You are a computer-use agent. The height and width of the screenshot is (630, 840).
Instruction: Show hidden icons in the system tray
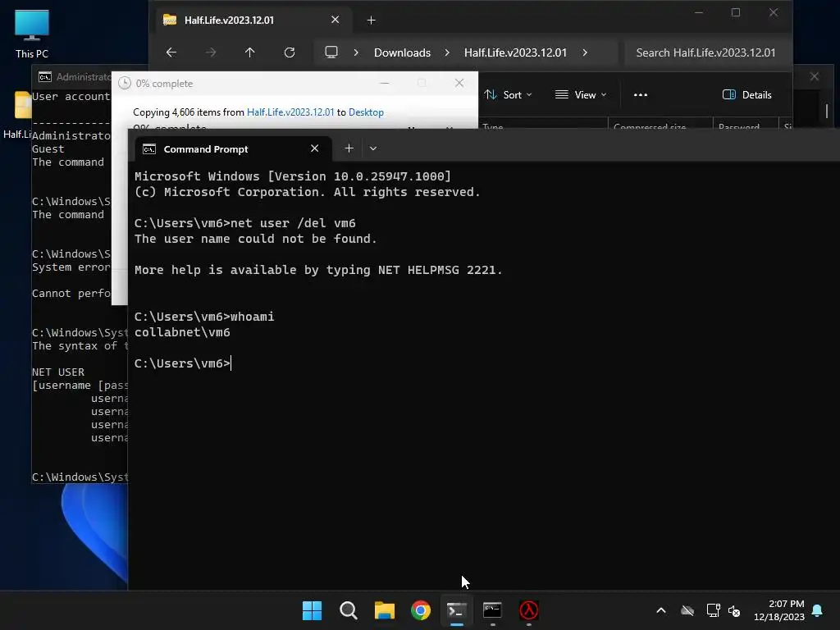pyautogui.click(x=661, y=610)
